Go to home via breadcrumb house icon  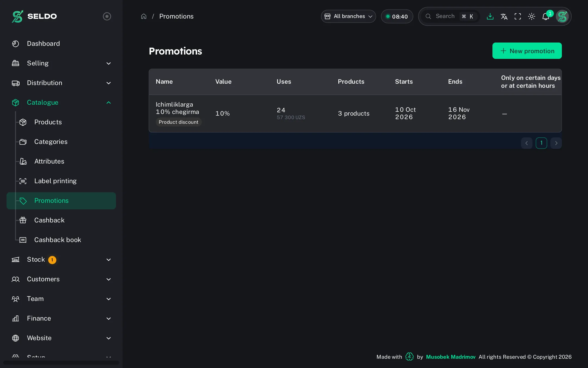point(144,16)
